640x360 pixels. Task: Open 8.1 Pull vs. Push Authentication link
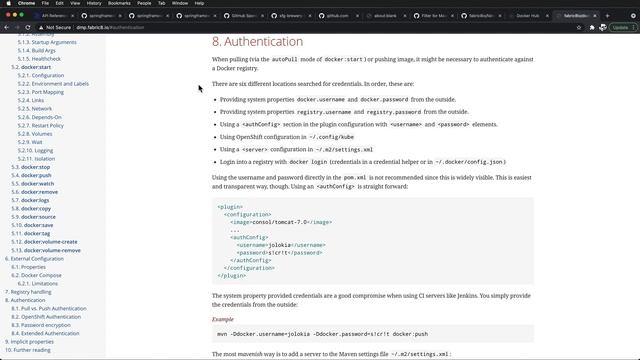pos(49,309)
